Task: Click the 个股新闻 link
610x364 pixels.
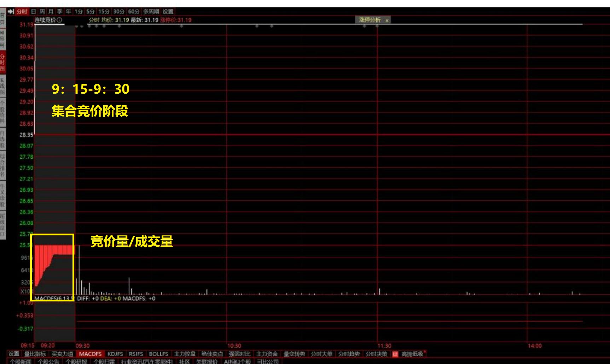Action: (21, 361)
